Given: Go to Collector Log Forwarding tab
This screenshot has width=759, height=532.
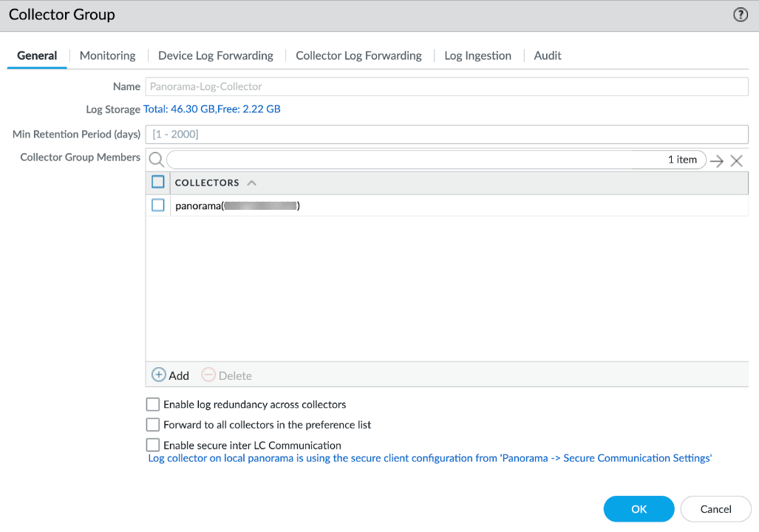Looking at the screenshot, I should [358, 55].
